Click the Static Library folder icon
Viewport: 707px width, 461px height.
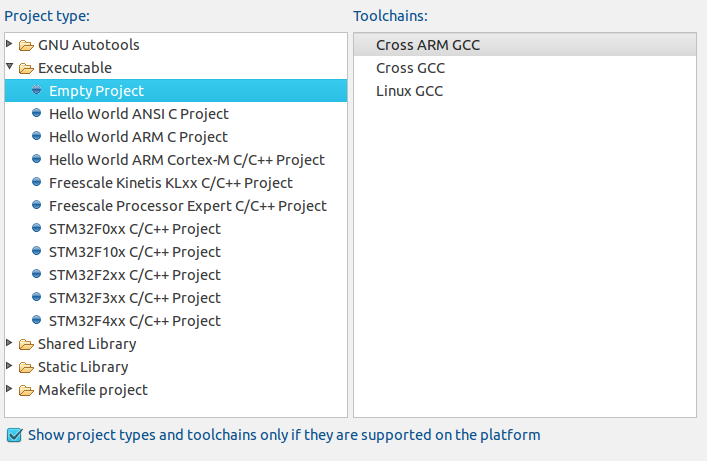(x=26, y=368)
